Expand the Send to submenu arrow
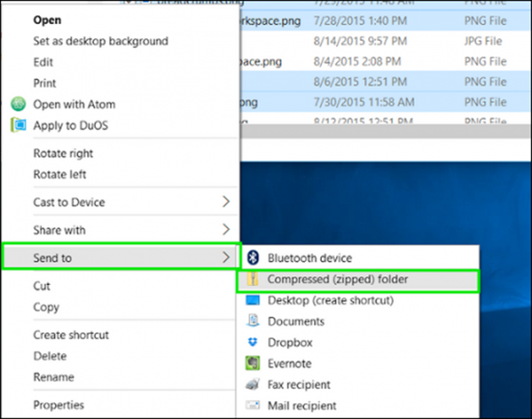This screenshot has width=532, height=419. (x=225, y=258)
